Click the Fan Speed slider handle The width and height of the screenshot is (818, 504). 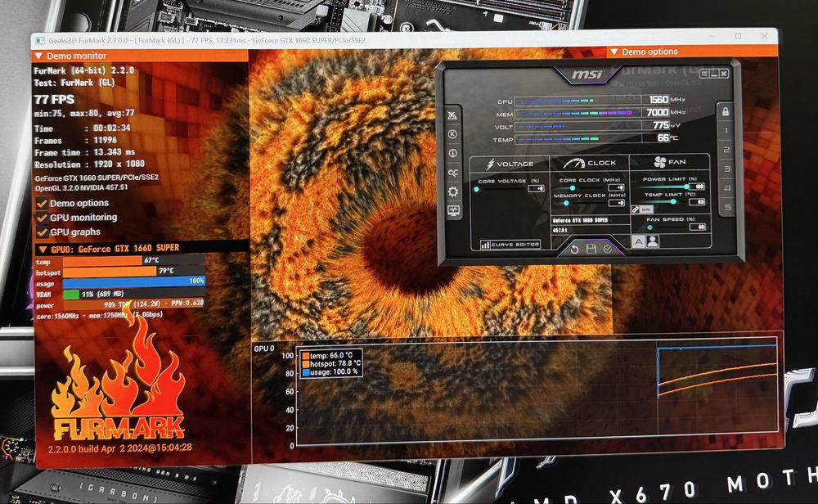point(650,227)
